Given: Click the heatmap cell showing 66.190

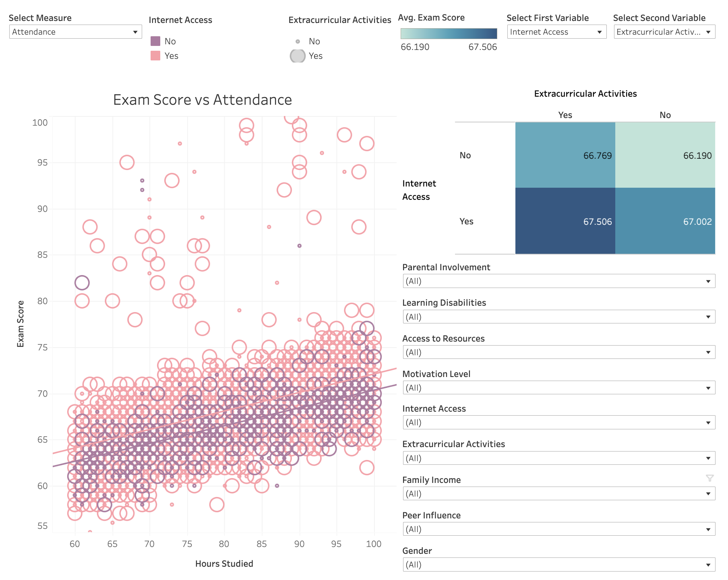Looking at the screenshot, I should click(665, 155).
